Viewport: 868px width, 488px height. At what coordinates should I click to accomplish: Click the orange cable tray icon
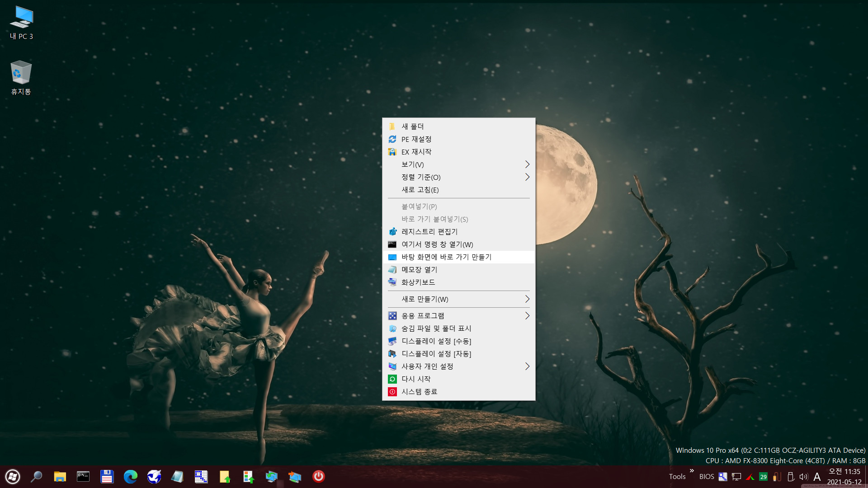click(x=777, y=477)
